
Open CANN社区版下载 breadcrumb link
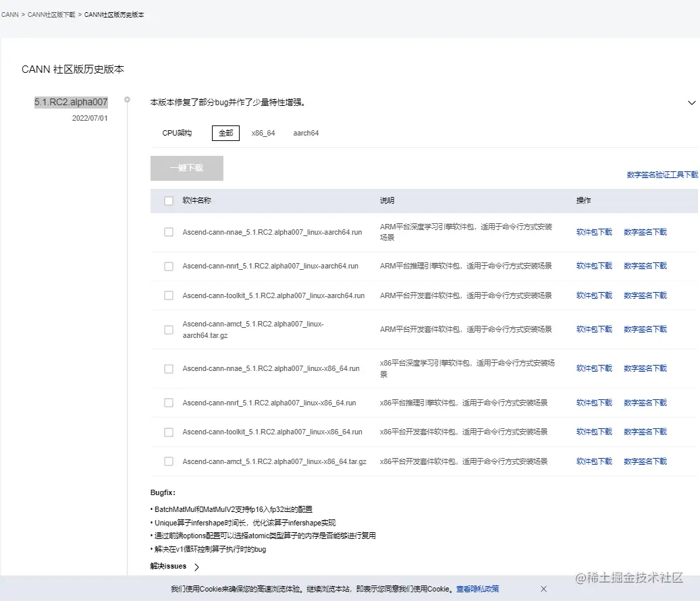coord(51,15)
